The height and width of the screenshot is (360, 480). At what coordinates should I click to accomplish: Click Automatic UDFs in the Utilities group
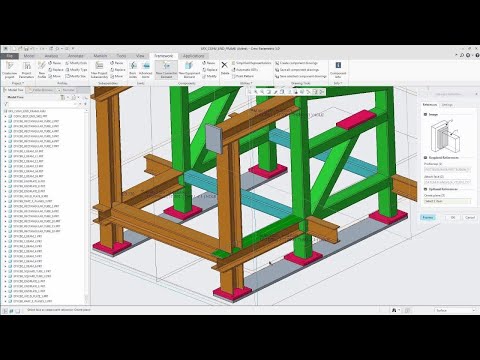point(245,70)
